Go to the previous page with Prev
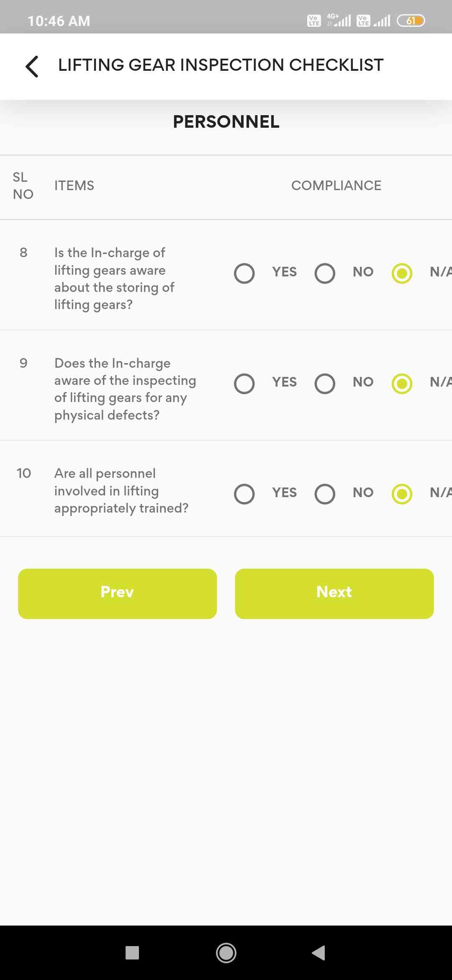 click(117, 593)
